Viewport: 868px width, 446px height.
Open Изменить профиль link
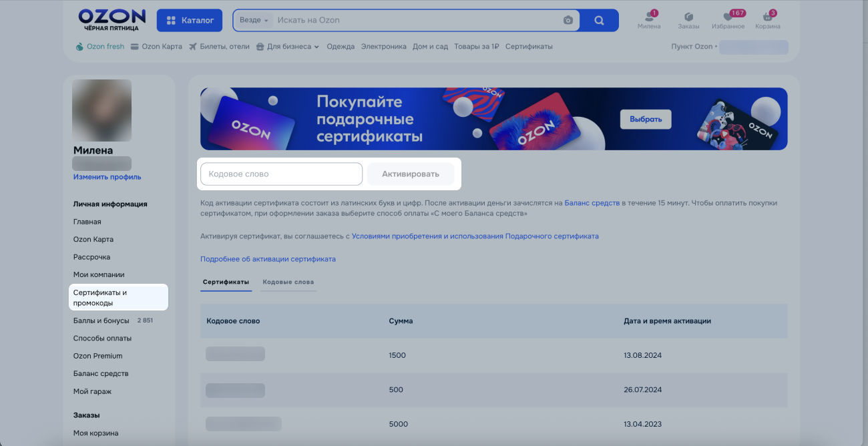click(107, 177)
